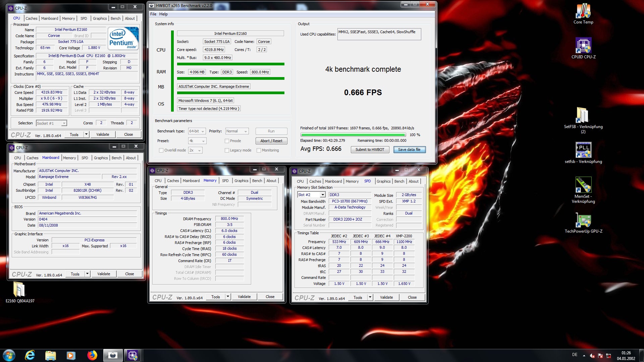Open the Benchmark type 64-bit dropdown
This screenshot has width=644, height=362.
coord(197,131)
